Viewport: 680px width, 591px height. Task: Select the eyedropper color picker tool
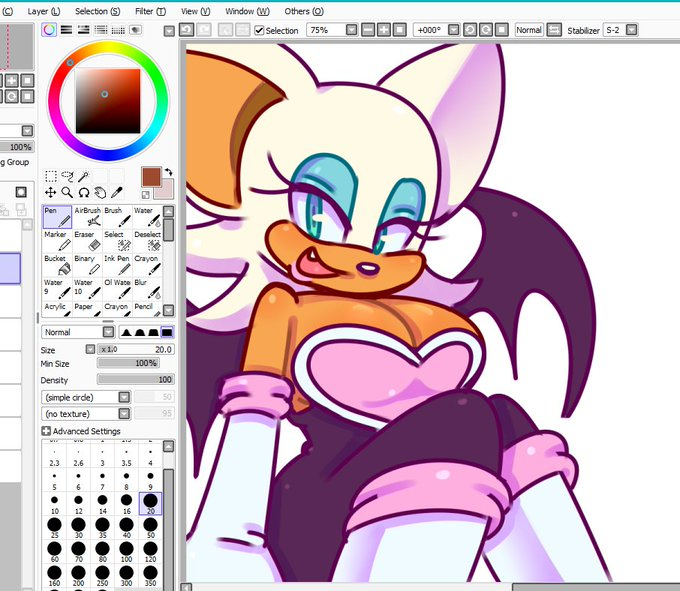click(116, 192)
